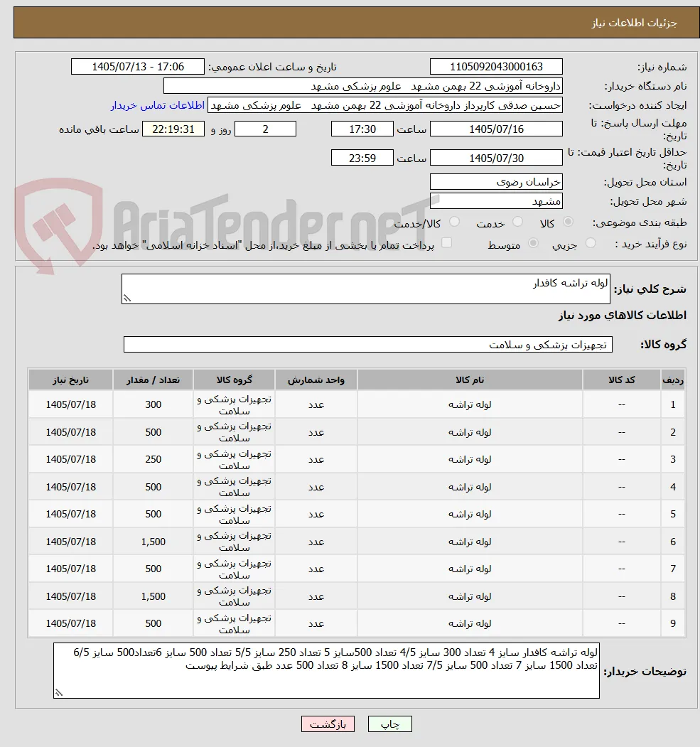Click the response deadline time 17:30
This screenshot has width=700, height=747.
pos(362,129)
